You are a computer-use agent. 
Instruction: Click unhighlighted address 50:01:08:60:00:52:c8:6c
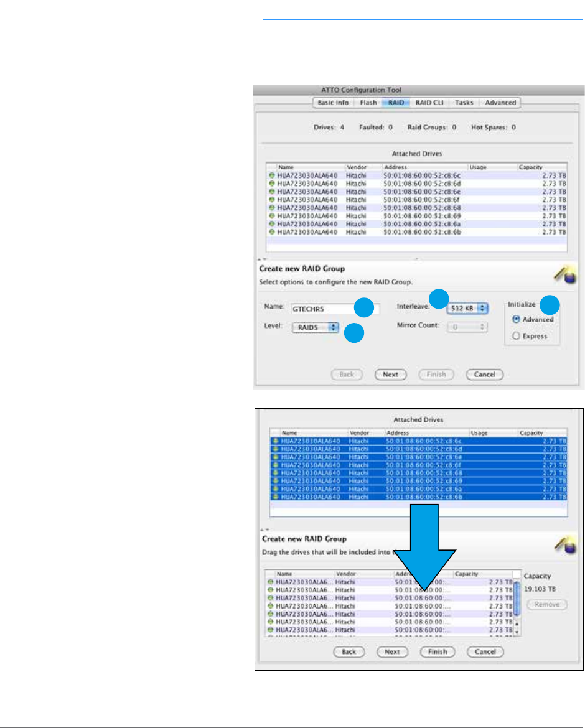point(422,175)
